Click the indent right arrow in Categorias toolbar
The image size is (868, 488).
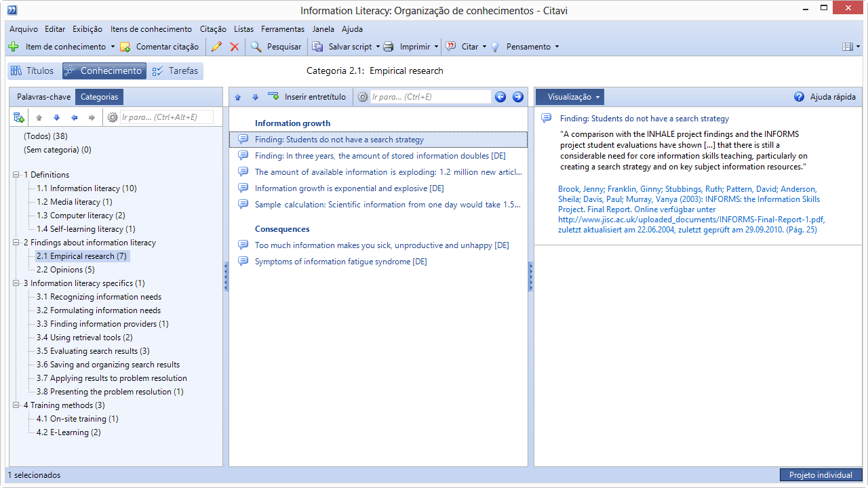pos(92,117)
